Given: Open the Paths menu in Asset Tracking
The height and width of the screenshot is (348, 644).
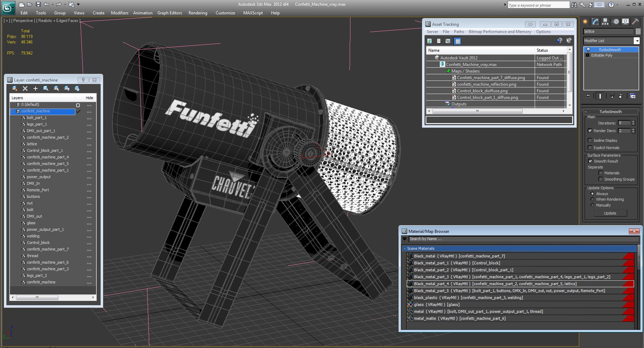Looking at the screenshot, I should click(x=459, y=32).
